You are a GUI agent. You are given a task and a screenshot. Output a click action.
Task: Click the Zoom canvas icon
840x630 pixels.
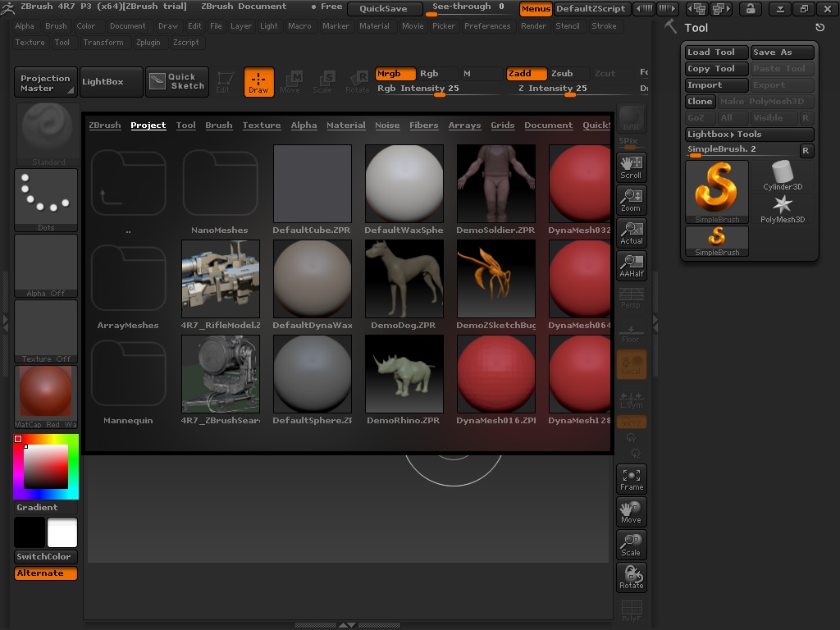tap(631, 200)
